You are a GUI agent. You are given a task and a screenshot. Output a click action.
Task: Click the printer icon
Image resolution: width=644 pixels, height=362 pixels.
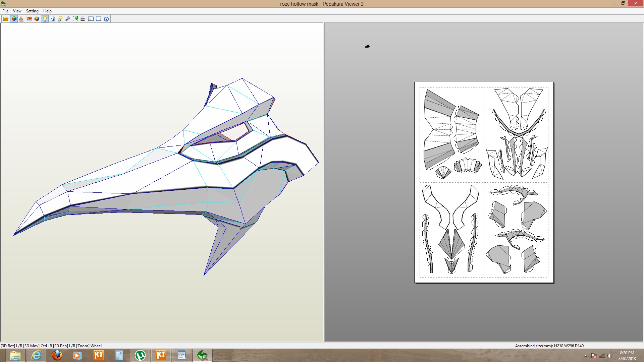click(83, 19)
